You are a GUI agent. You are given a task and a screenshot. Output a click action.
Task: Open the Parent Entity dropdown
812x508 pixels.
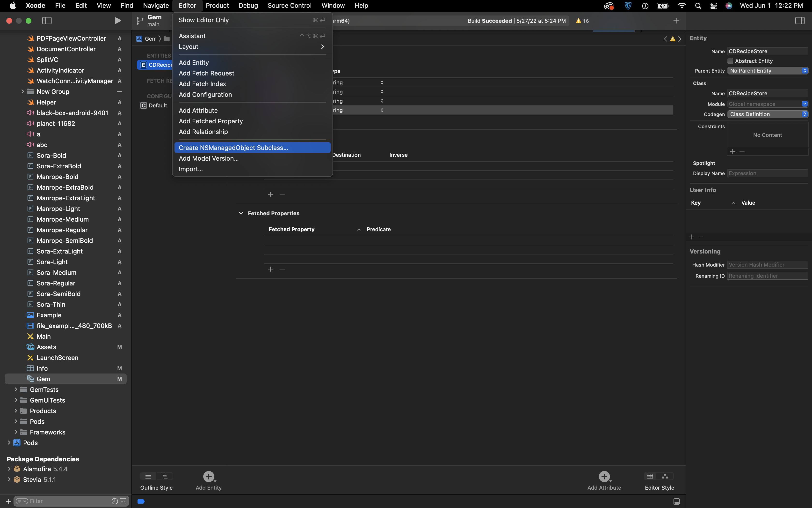click(767, 71)
